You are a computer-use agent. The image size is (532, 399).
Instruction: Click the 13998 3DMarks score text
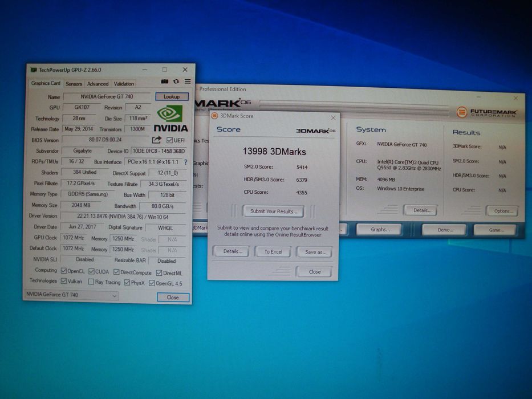[274, 151]
